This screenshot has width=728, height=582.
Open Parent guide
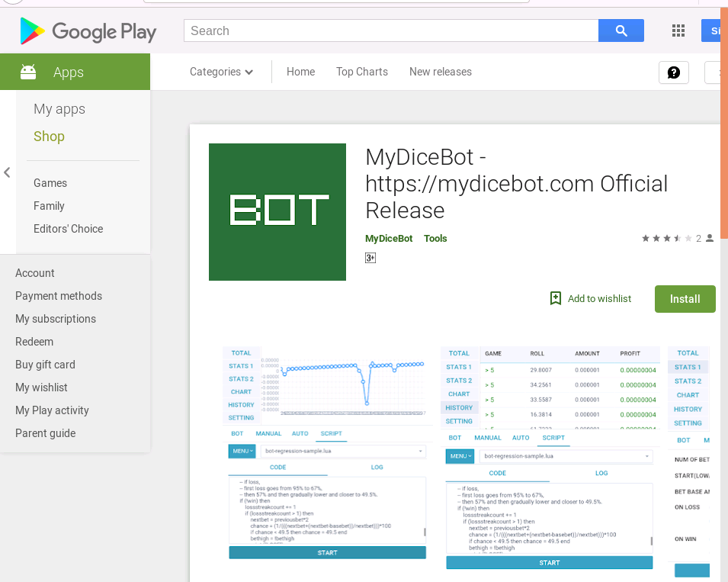(x=46, y=433)
